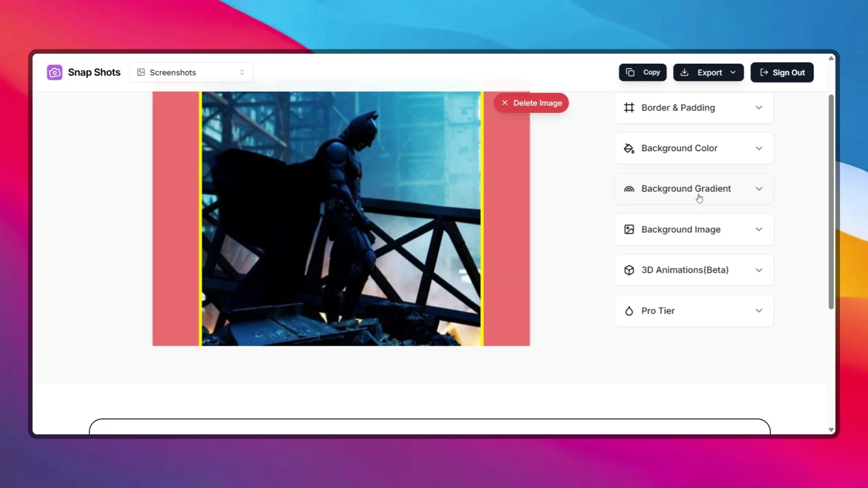
Task: Click the paint bucket icon for Background Color
Action: point(629,148)
